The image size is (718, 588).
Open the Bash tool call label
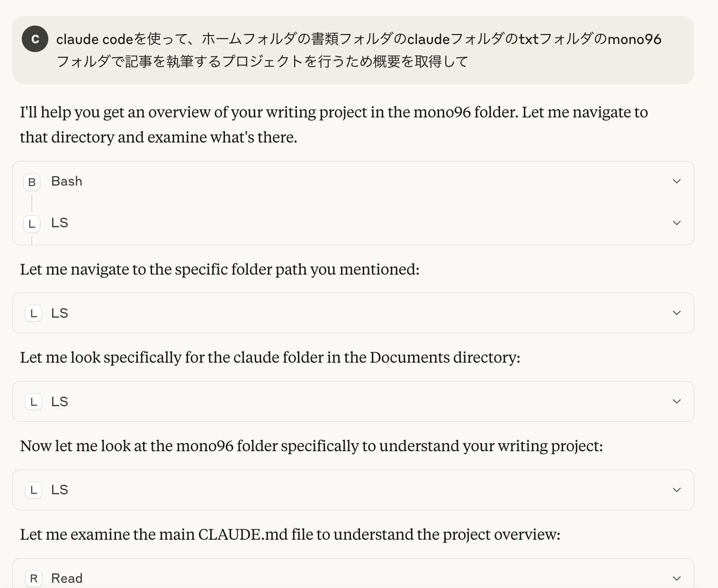point(67,181)
